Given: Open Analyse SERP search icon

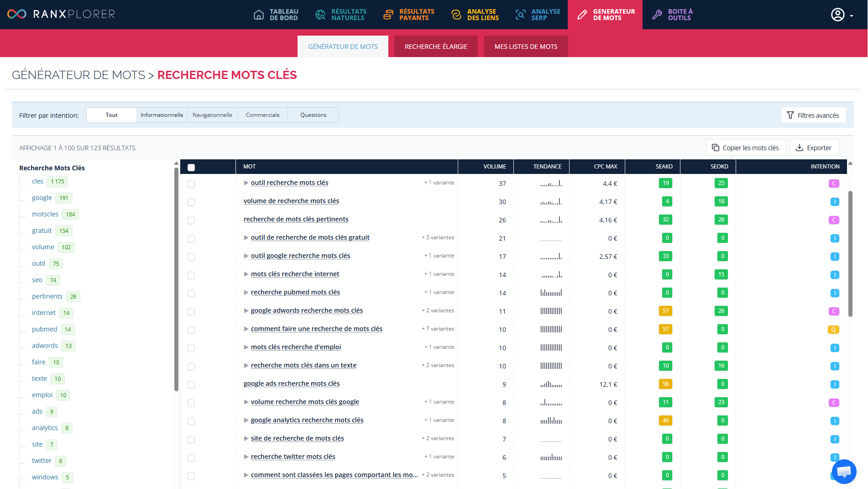Looking at the screenshot, I should [x=520, y=15].
